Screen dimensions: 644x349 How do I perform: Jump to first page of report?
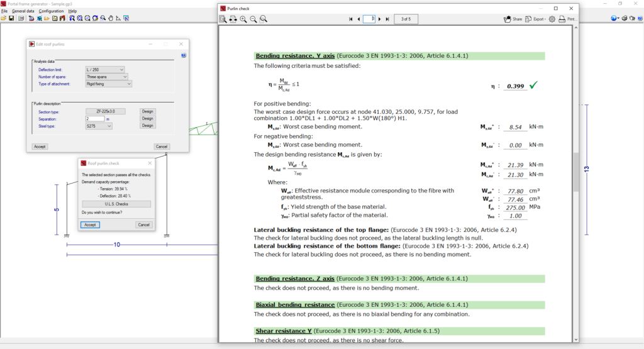pos(351,19)
